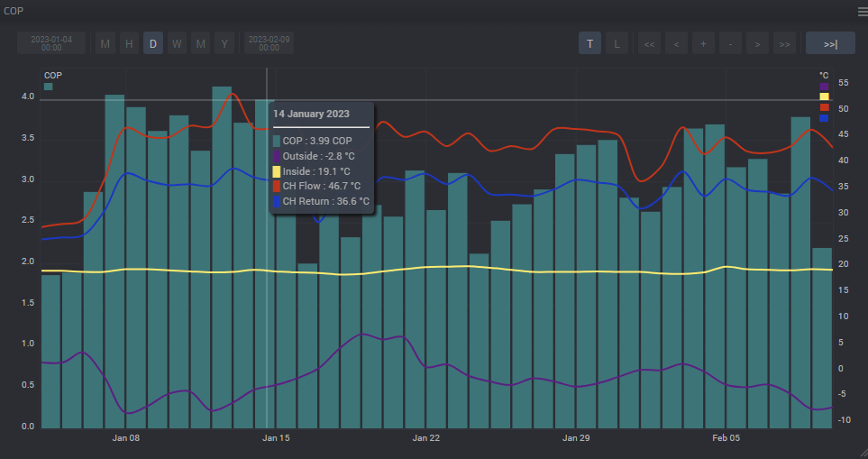The height and width of the screenshot is (459, 868).
Task: Jump back with the << button
Action: click(x=649, y=43)
